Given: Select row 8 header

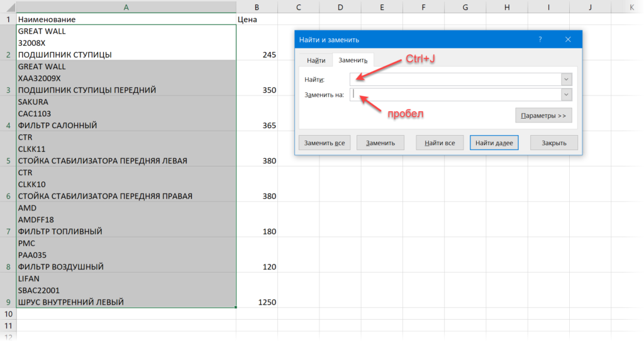Looking at the screenshot, I should click(8, 254).
